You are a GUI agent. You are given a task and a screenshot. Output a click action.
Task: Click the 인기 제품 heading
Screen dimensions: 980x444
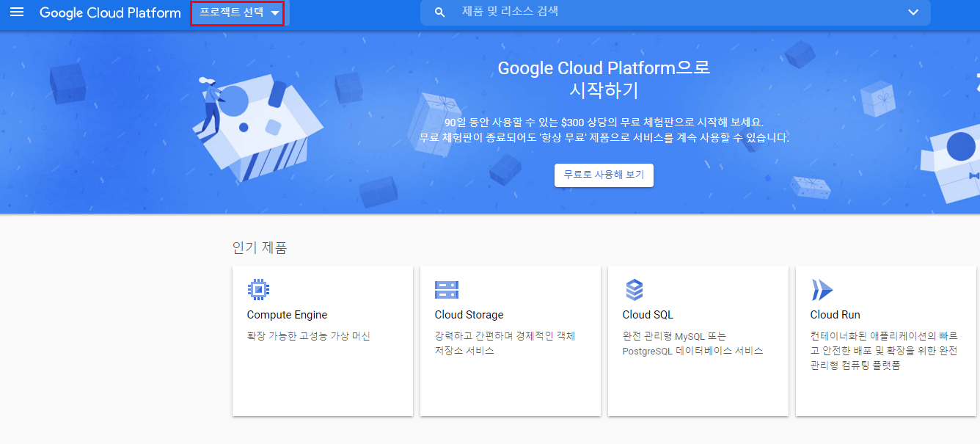click(x=260, y=248)
